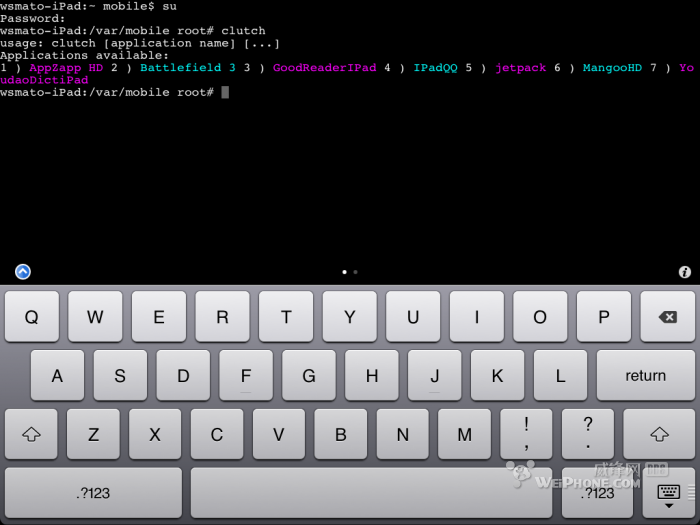Tap the M key
The image size is (700, 525).
[464, 434]
